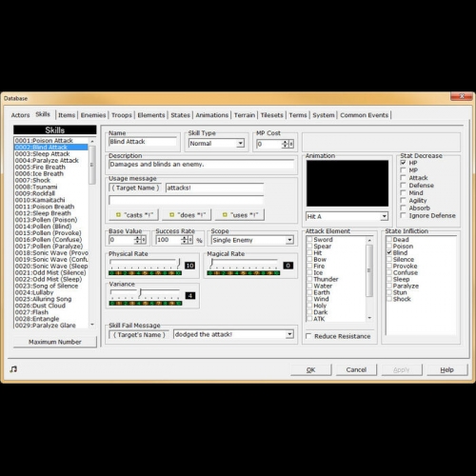Insert the "casts" usage message preset

pyautogui.click(x=133, y=215)
